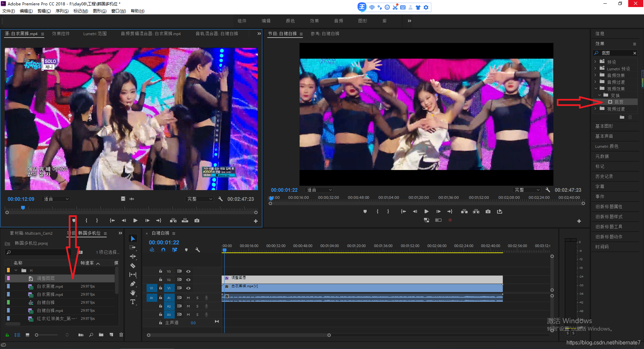Click Lift button in Program monitor
This screenshot has height=349, width=644.
point(464,212)
